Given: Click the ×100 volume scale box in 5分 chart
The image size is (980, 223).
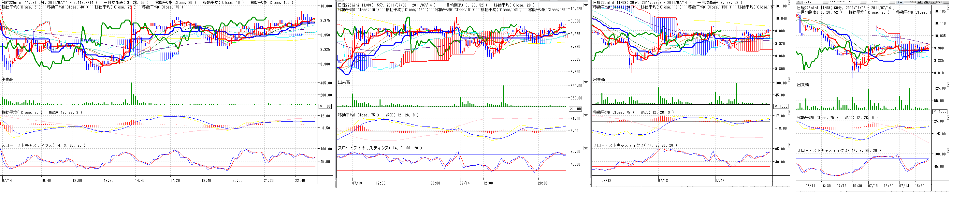Looking at the screenshot, I should [x=325, y=106].
